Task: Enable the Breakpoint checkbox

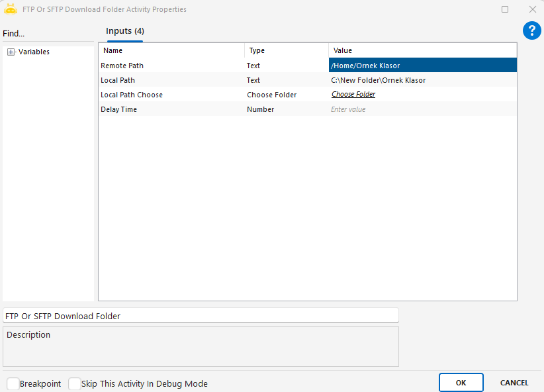Action: [x=13, y=383]
